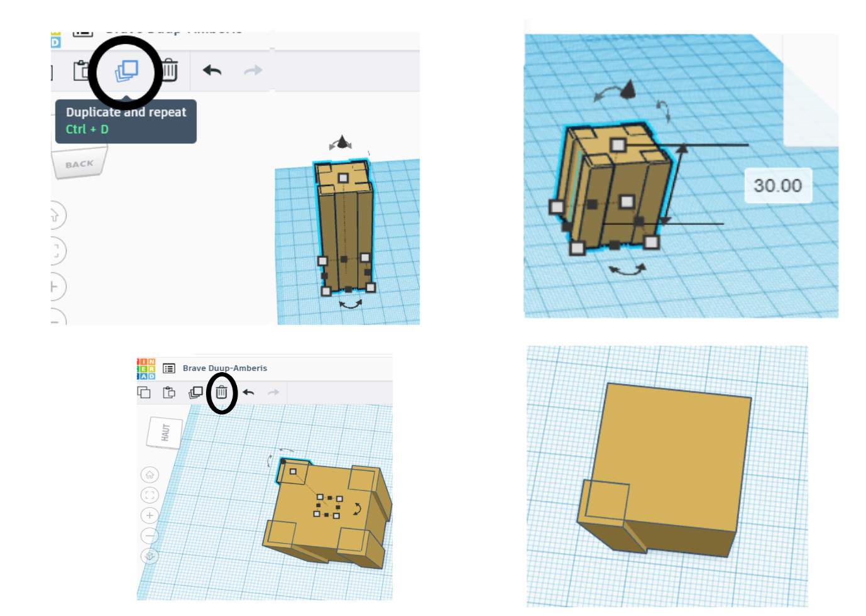Select the Copy tool icon
The image size is (866, 616).
tap(145, 392)
